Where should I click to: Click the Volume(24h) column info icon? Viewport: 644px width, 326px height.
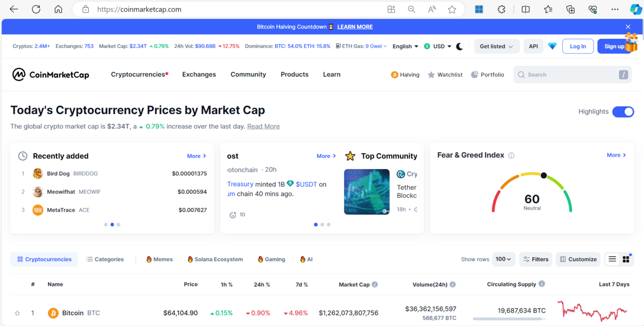click(x=453, y=285)
